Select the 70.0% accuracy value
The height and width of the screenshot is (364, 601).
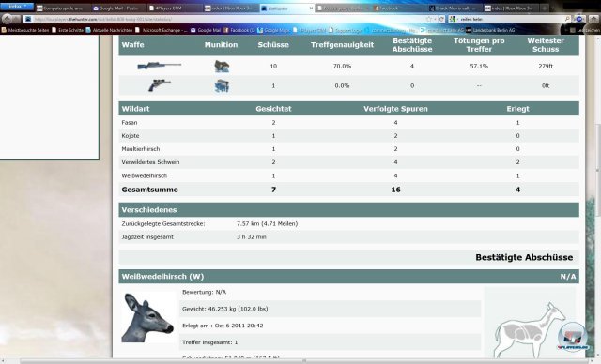[342, 67]
